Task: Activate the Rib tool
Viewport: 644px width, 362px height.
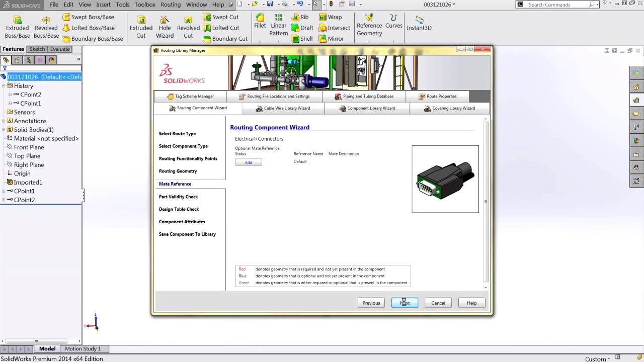Action: [300, 17]
